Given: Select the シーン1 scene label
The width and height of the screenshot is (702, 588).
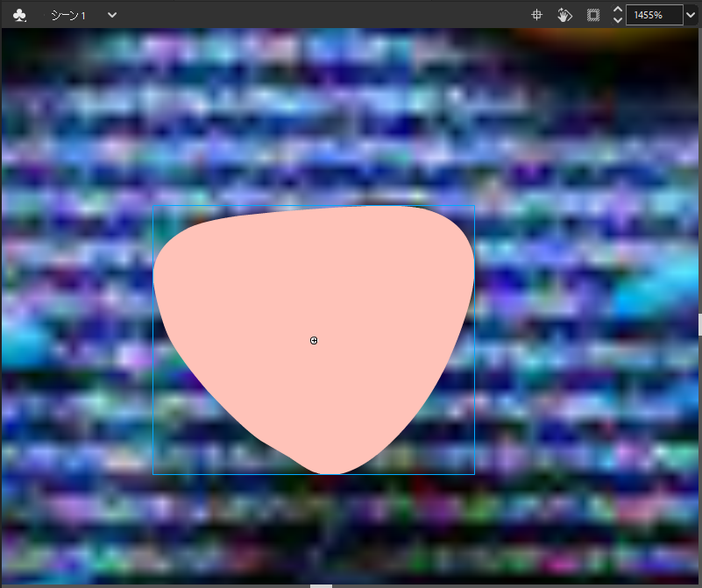Looking at the screenshot, I should click(x=67, y=15).
